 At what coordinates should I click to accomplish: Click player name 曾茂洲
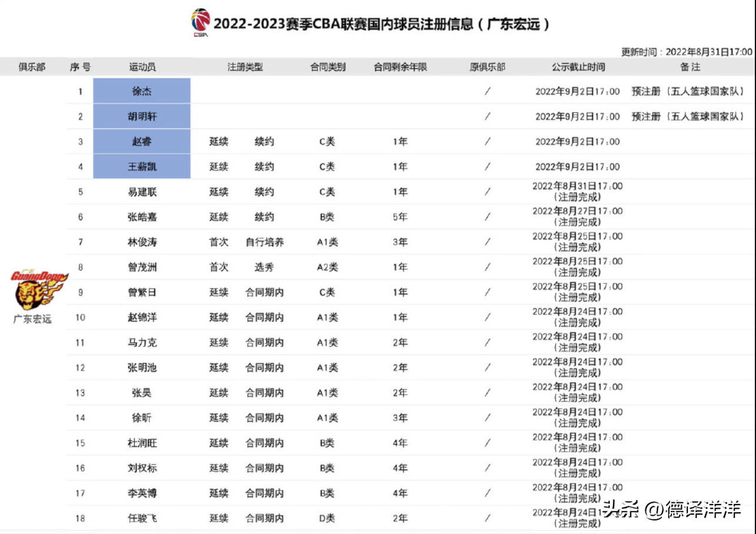point(142,267)
